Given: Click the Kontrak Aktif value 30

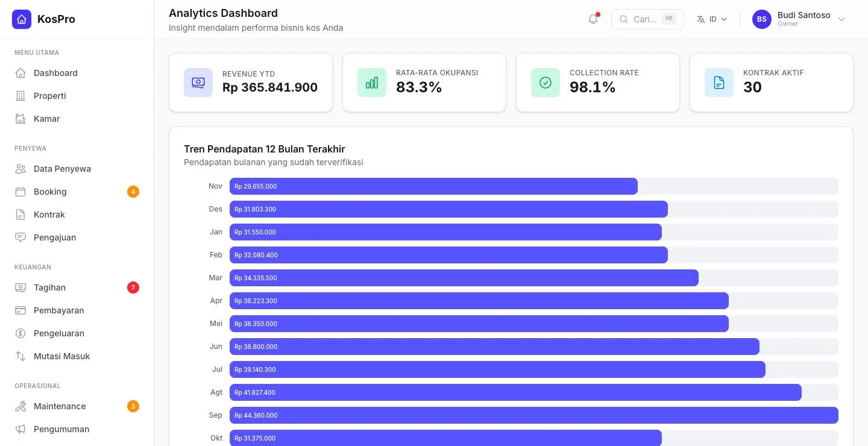Looking at the screenshot, I should coord(752,87).
